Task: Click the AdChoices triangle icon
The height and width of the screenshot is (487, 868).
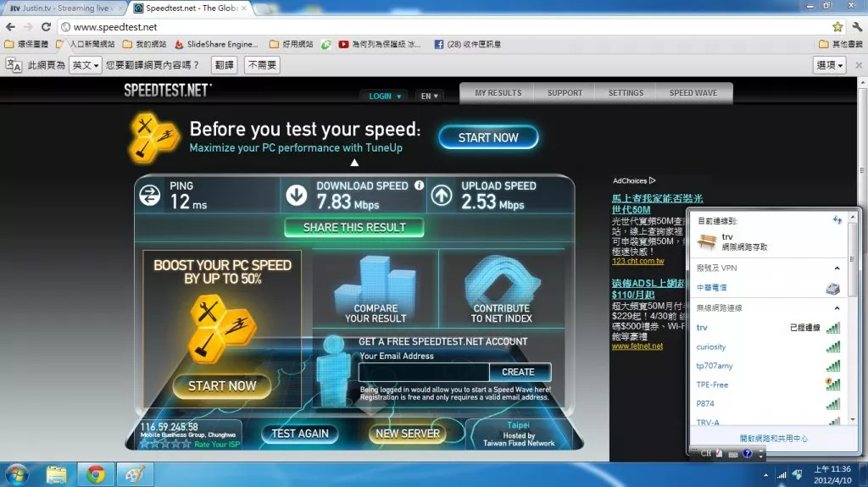Action: click(652, 180)
